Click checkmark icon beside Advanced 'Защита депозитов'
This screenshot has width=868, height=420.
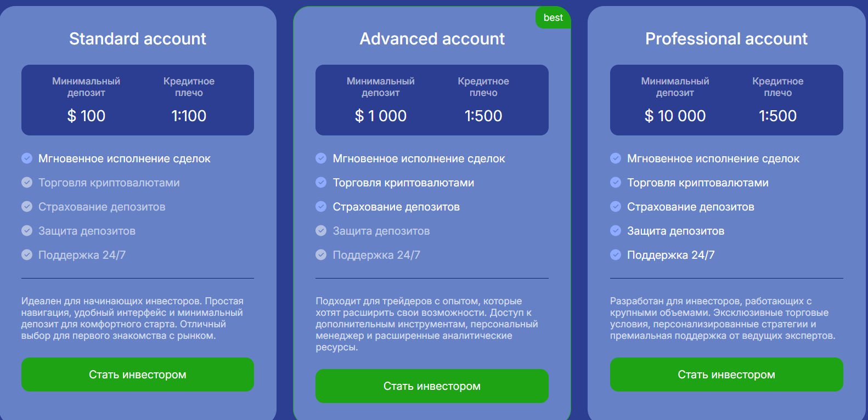[321, 231]
